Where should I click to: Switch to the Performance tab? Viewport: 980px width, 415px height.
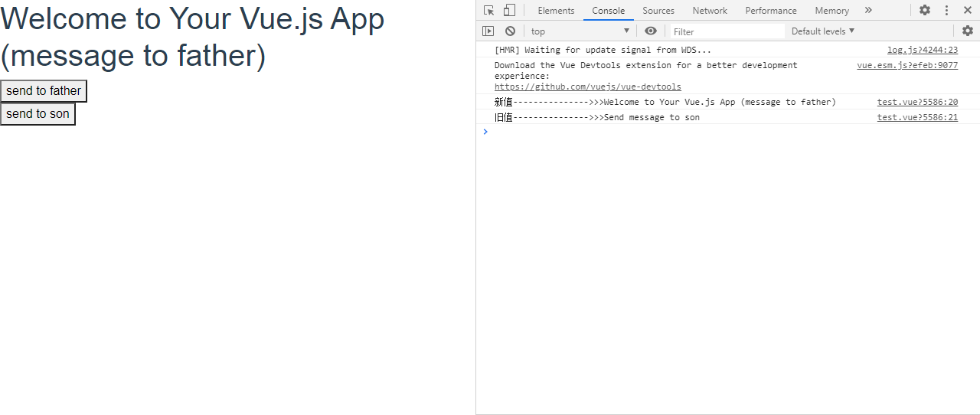click(x=771, y=11)
